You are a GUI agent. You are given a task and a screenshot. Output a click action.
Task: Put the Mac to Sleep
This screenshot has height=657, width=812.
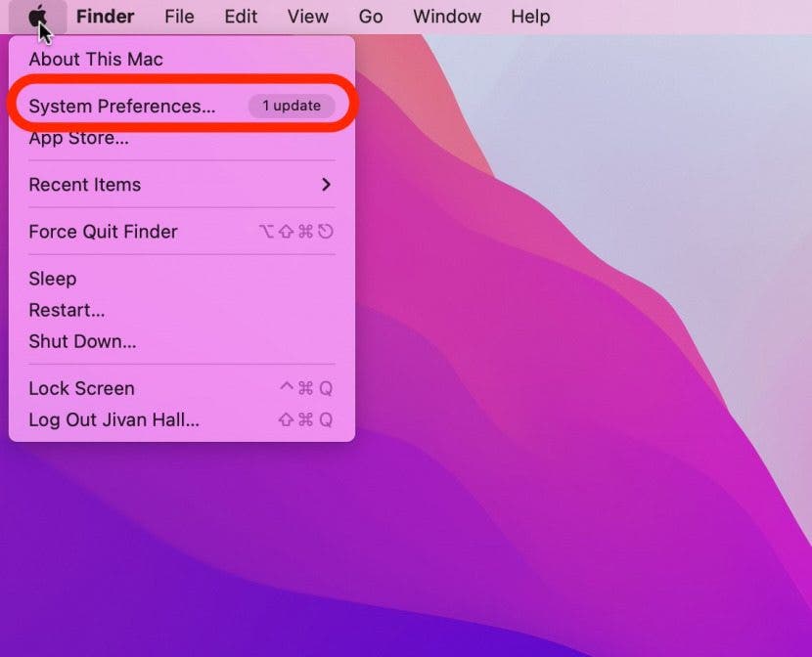pyautogui.click(x=52, y=279)
